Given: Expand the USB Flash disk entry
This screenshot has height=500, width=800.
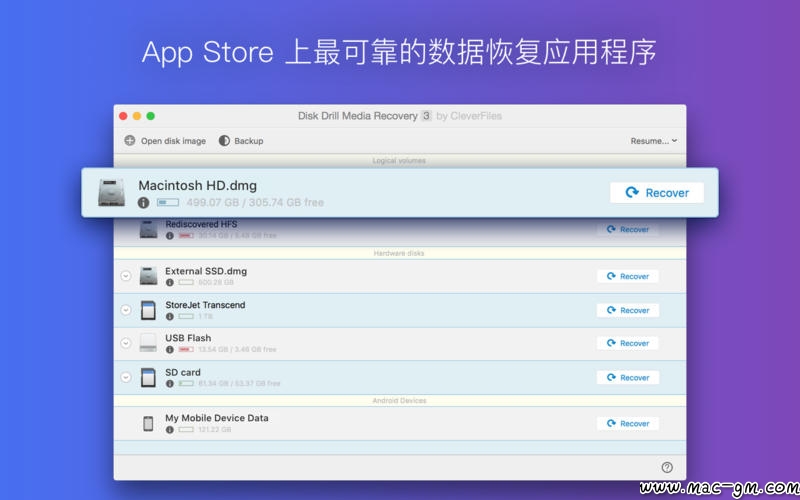Looking at the screenshot, I should click(x=126, y=343).
